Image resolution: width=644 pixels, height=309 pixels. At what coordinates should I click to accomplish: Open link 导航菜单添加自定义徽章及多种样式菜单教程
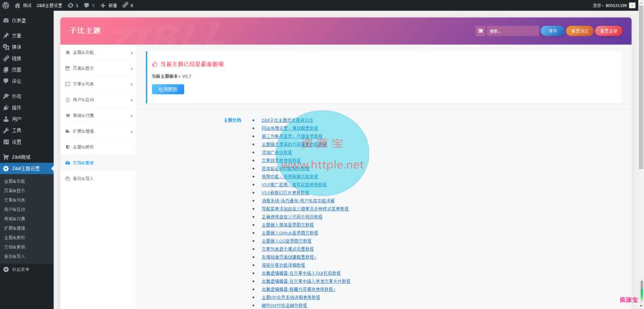(x=305, y=209)
